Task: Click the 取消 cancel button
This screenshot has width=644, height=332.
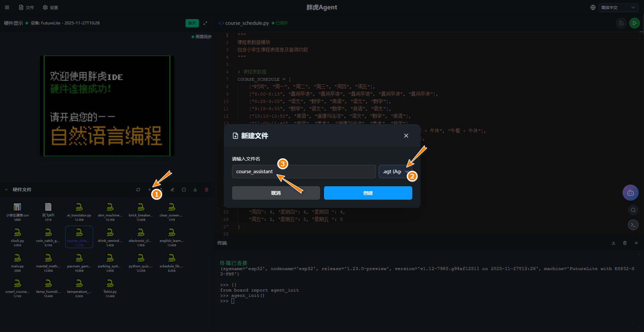Action: click(276, 193)
